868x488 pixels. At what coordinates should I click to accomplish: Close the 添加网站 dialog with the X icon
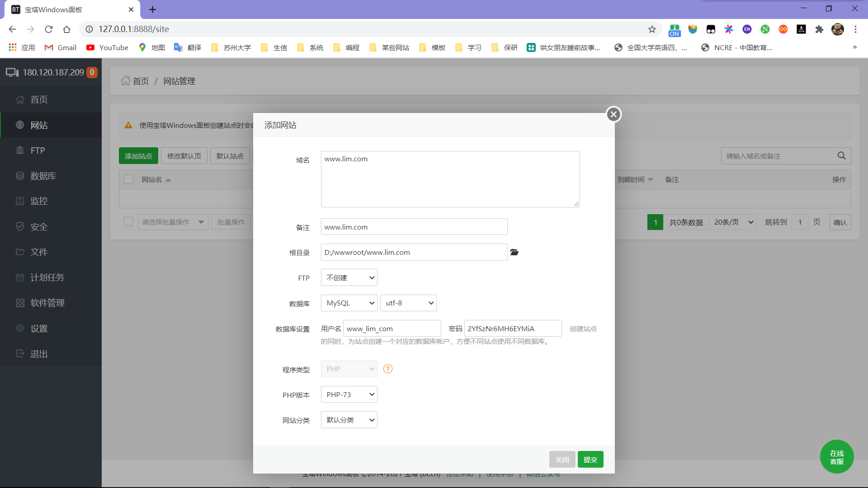coord(613,114)
